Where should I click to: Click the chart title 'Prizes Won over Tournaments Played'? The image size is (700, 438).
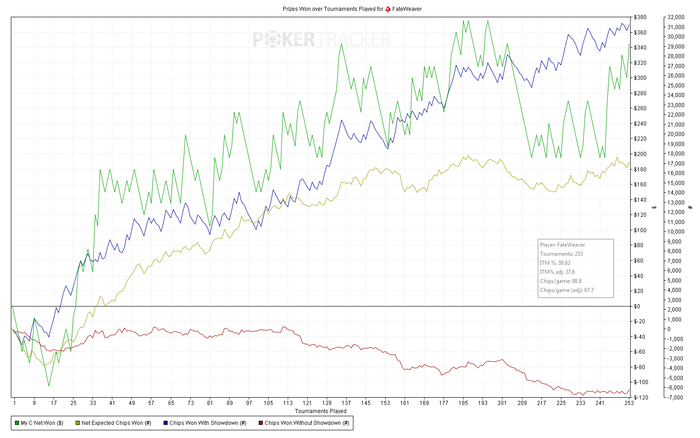tap(328, 8)
